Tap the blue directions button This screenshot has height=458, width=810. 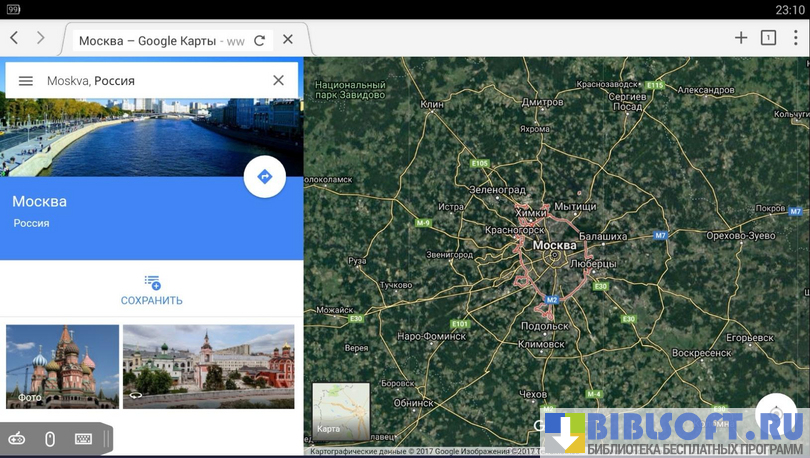[265, 177]
